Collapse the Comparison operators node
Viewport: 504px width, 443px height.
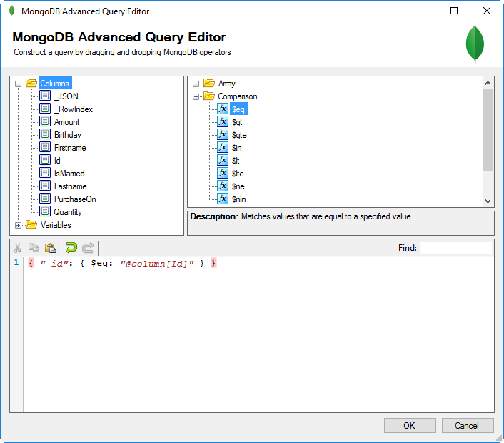tap(196, 97)
